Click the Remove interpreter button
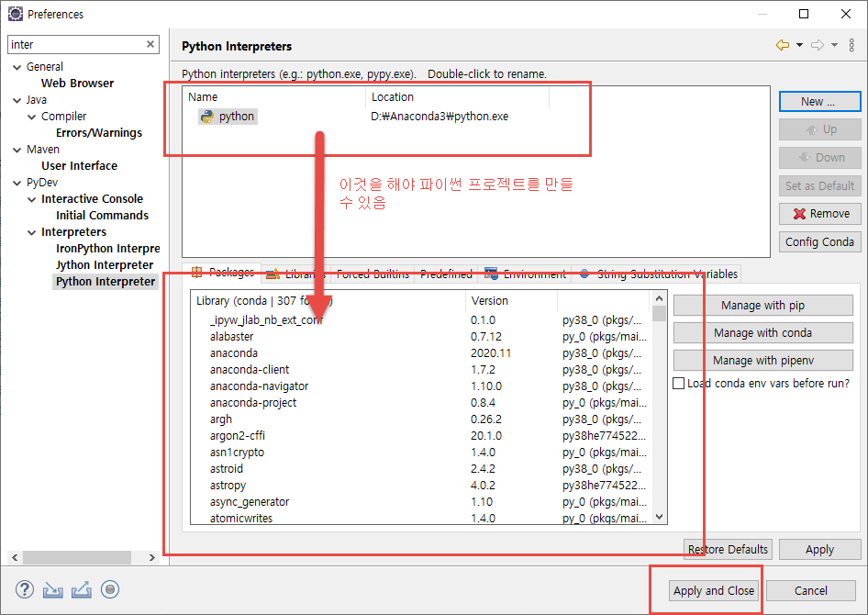Viewport: 868px width, 615px height. [x=820, y=214]
